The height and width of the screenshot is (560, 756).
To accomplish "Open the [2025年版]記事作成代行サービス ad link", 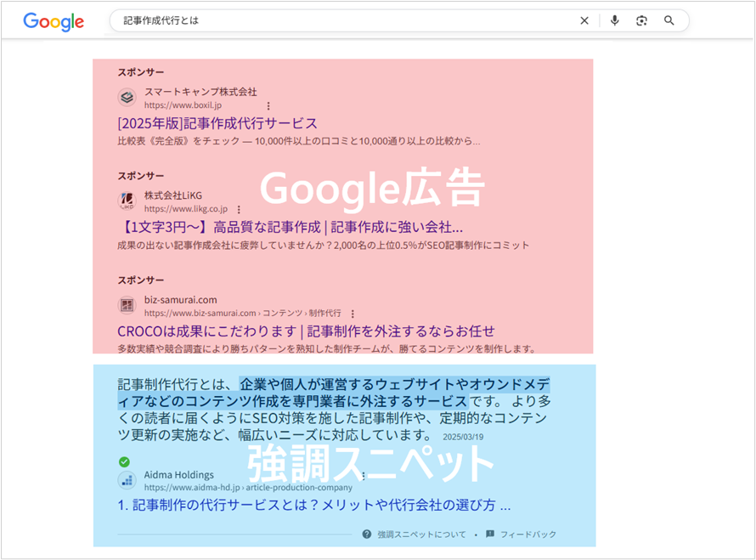I will (217, 123).
